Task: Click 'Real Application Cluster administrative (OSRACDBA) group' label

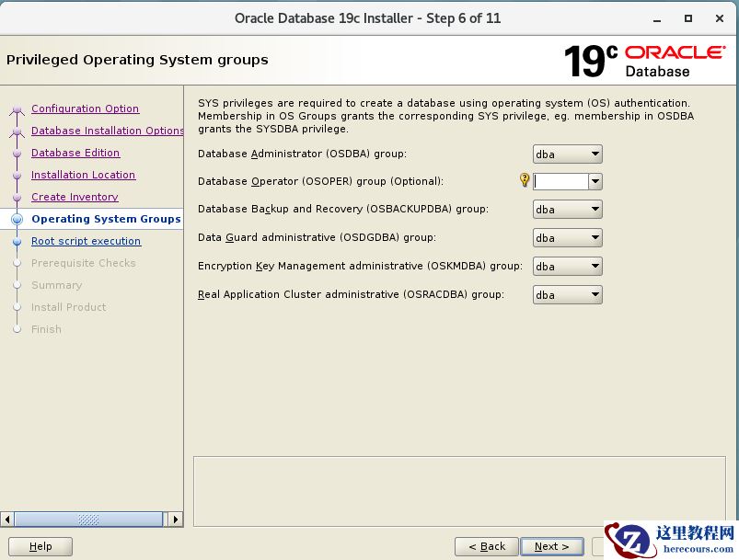Action: pos(351,294)
